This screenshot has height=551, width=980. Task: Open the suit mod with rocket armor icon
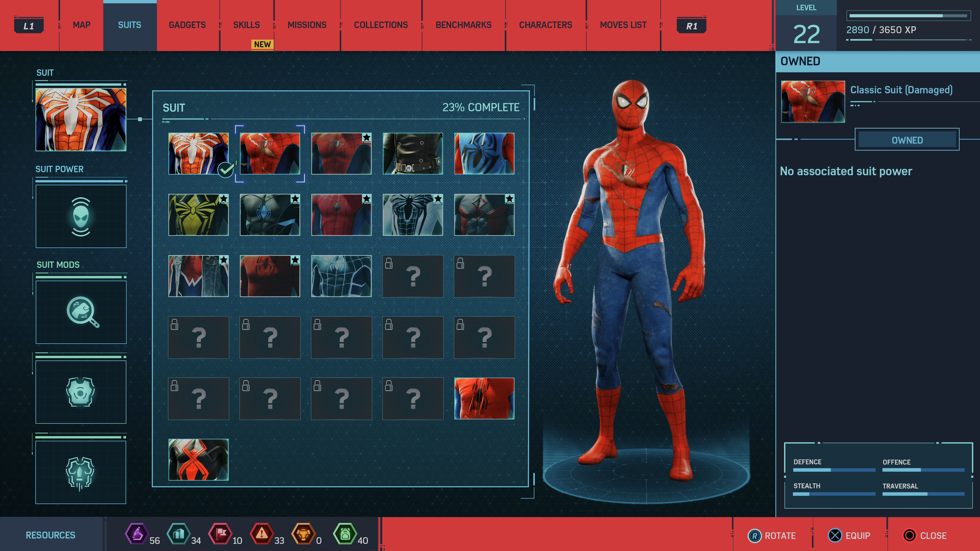pyautogui.click(x=81, y=472)
